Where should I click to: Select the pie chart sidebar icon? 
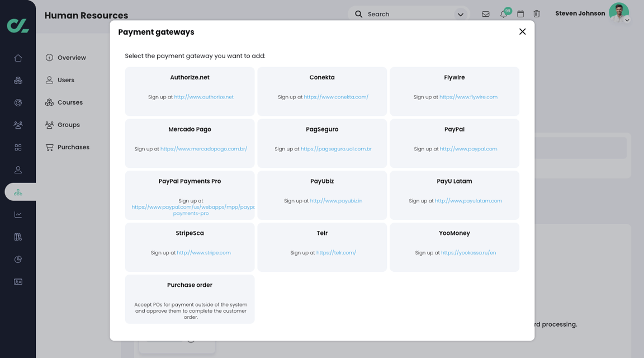click(x=18, y=259)
